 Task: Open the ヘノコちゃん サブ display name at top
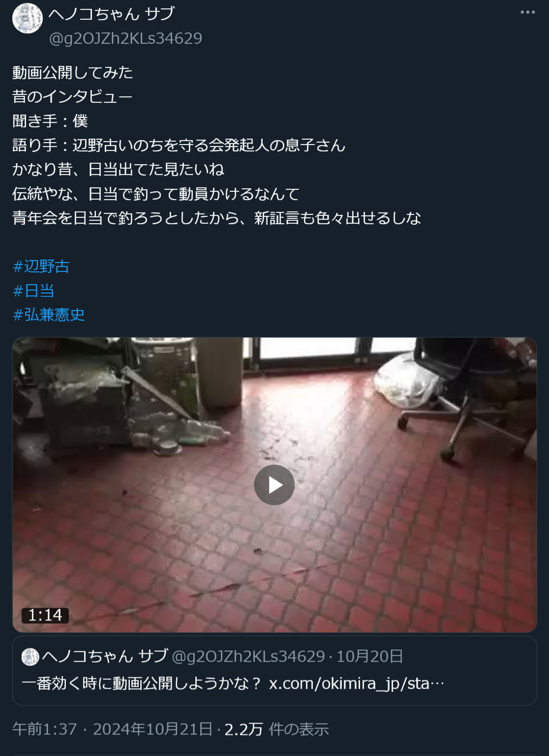112,14
